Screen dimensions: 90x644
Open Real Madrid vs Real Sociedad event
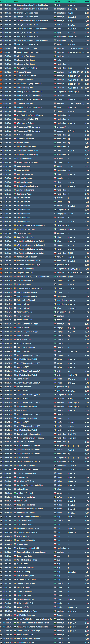(28, 639)
